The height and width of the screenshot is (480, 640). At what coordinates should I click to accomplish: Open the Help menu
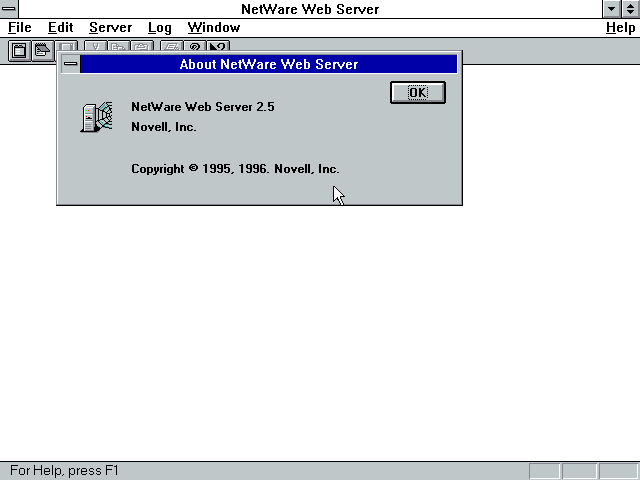620,28
